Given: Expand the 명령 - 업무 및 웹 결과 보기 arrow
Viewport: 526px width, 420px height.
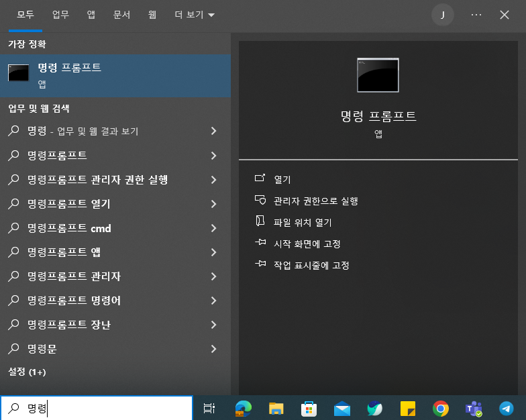Looking at the screenshot, I should pyautogui.click(x=213, y=132).
